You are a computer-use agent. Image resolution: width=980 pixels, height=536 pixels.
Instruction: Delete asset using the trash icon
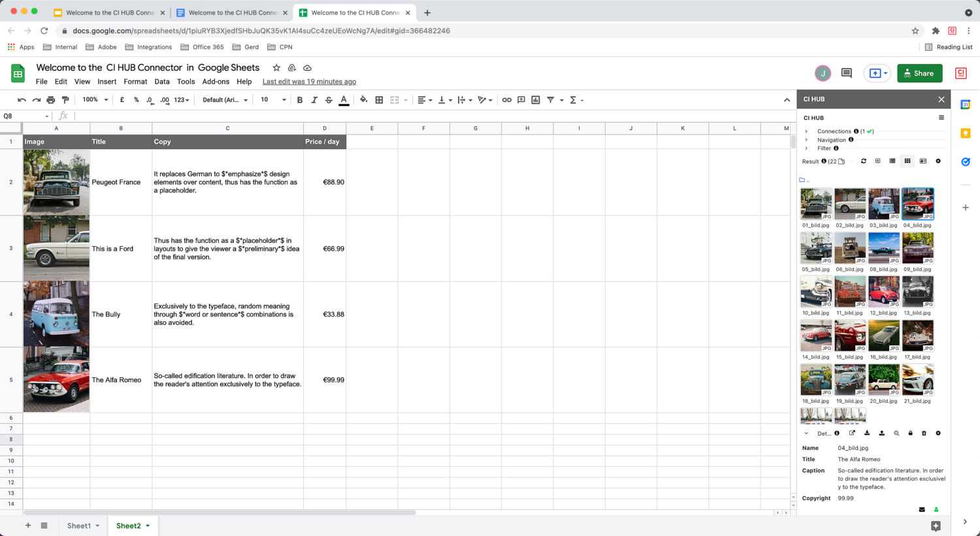click(x=924, y=434)
